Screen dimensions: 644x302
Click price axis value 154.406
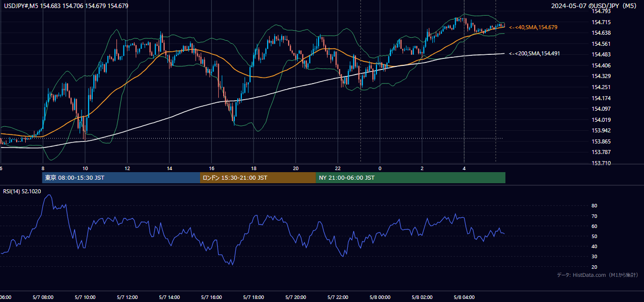(x=601, y=65)
